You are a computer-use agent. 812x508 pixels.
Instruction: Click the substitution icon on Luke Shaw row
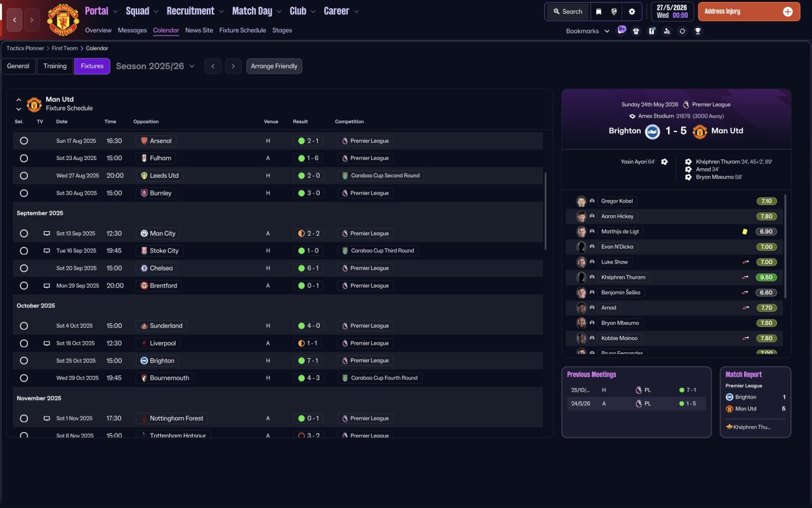click(747, 262)
